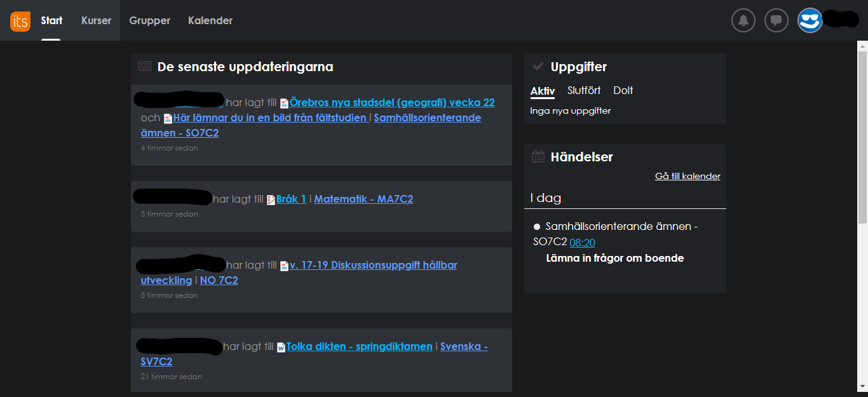Image resolution: width=868 pixels, height=397 pixels.
Task: Switch to the Kurser menu item
Action: [x=96, y=20]
